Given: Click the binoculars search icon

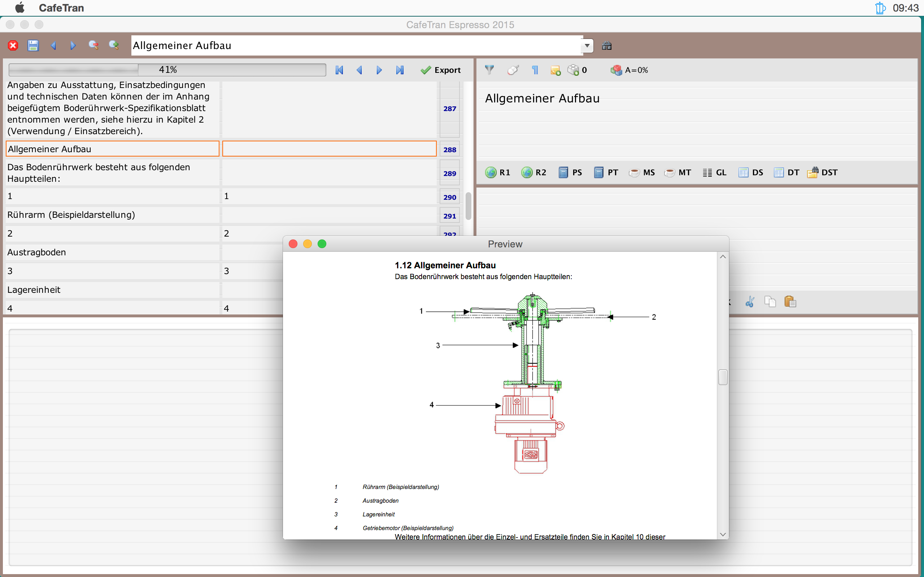Looking at the screenshot, I should (x=606, y=46).
